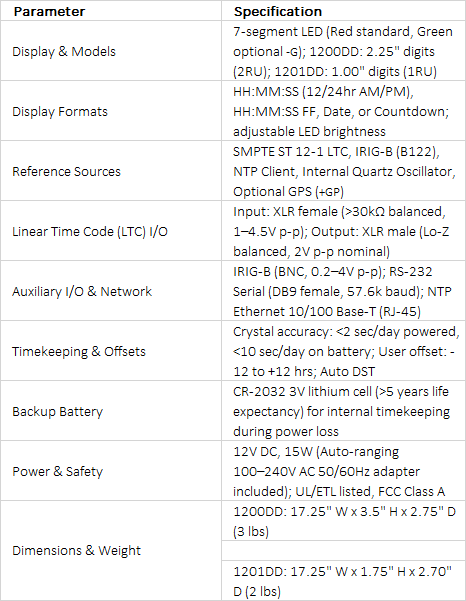The image size is (466, 601).
Task: Click the IRIG-B BNC specification cell
Action: pos(343,291)
